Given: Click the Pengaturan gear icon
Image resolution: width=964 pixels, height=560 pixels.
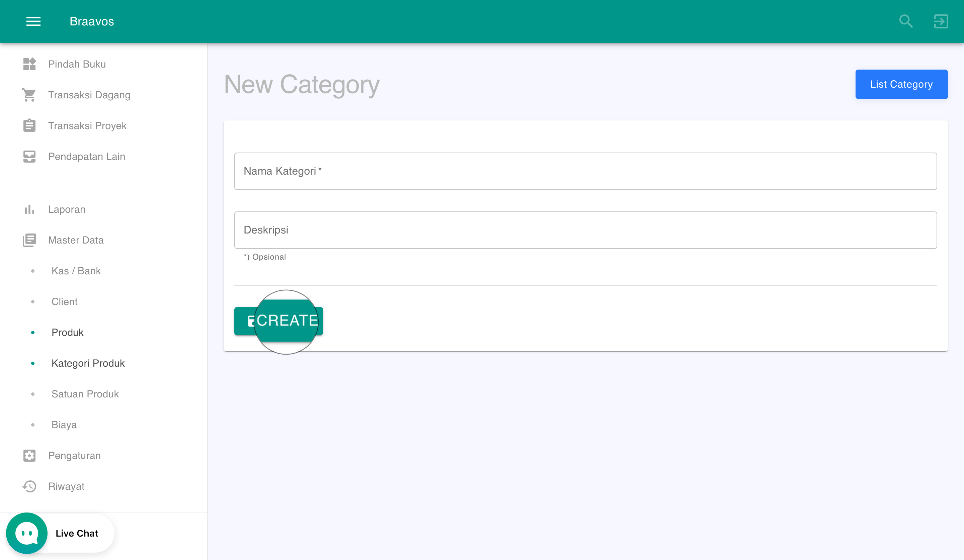Looking at the screenshot, I should [x=29, y=456].
